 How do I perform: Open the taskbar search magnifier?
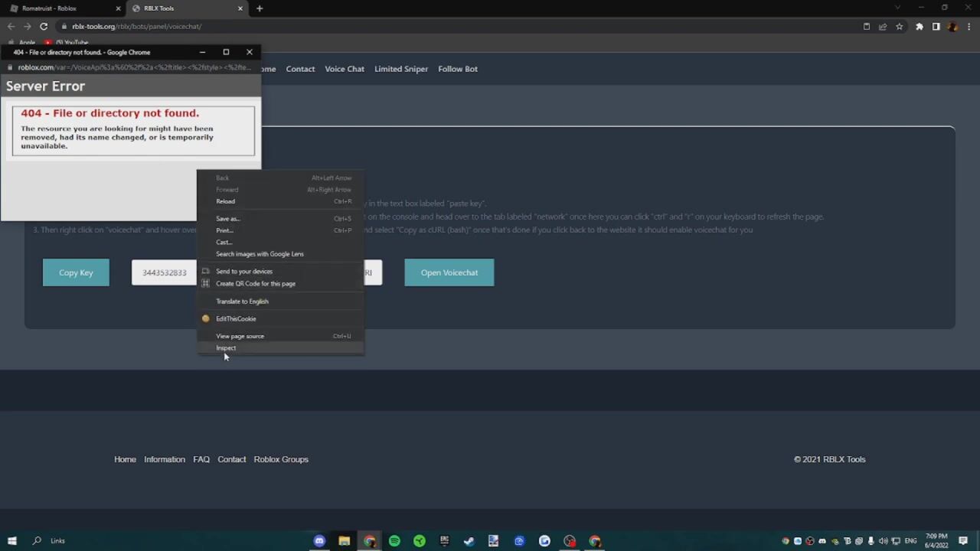[37, 541]
